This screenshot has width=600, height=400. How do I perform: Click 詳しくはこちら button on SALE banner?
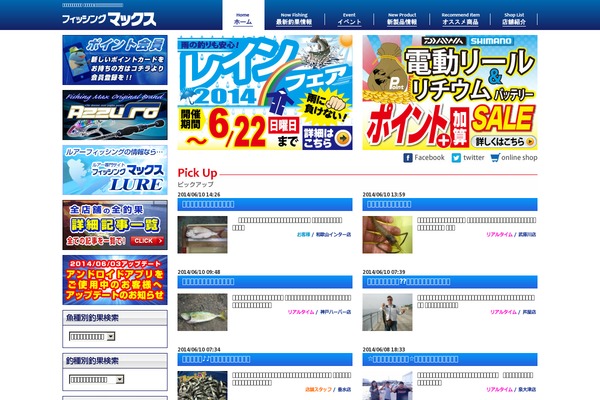pyautogui.click(x=504, y=142)
